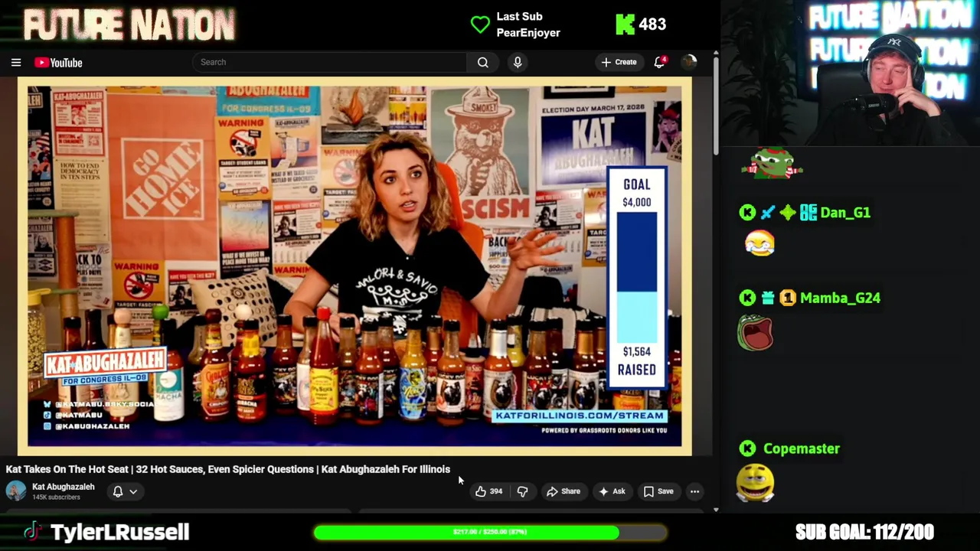Click the green heart Last Sub icon
Viewport: 980px width, 551px height.
[480, 24]
